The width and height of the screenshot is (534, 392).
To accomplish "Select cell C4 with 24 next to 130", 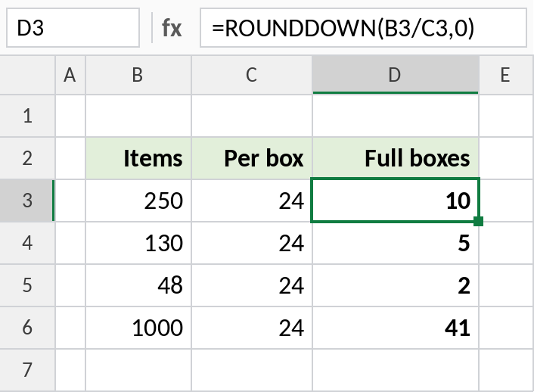I will click(x=252, y=243).
